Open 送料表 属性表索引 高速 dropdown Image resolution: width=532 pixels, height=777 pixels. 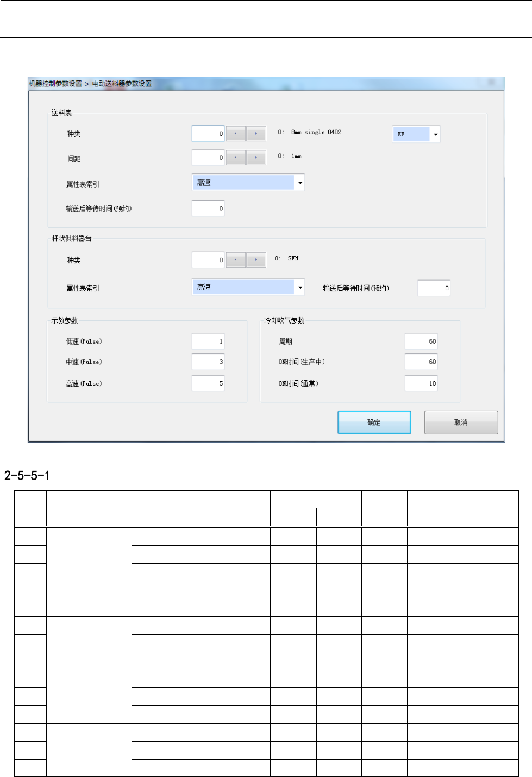tap(300, 183)
